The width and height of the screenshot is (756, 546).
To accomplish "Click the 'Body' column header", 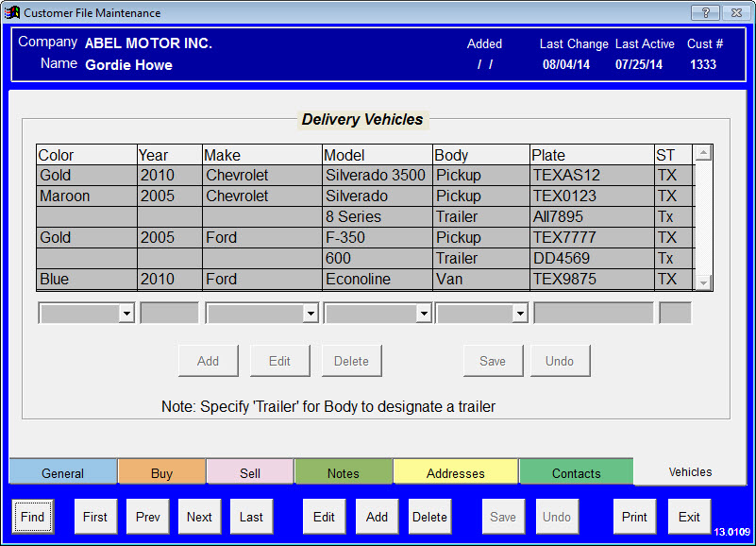I will click(x=481, y=155).
